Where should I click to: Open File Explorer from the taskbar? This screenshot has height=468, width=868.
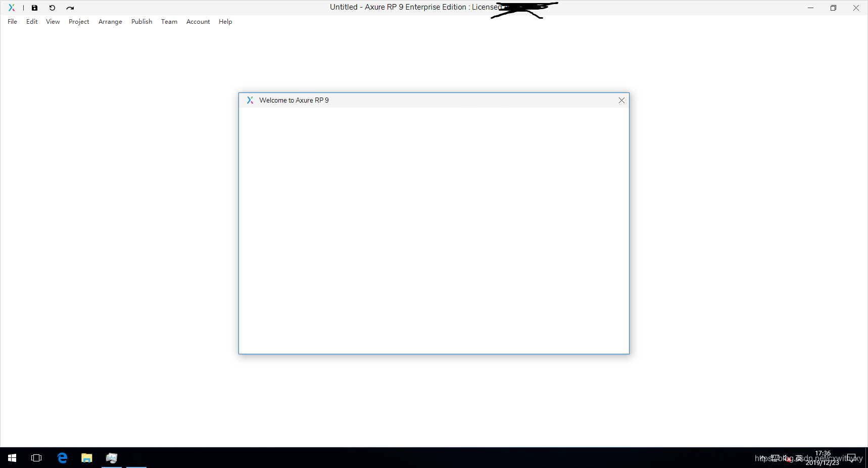[x=87, y=458]
